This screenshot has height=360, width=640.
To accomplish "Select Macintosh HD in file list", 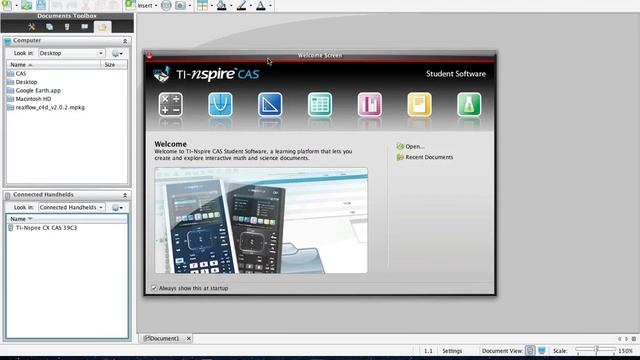I will (x=29, y=99).
